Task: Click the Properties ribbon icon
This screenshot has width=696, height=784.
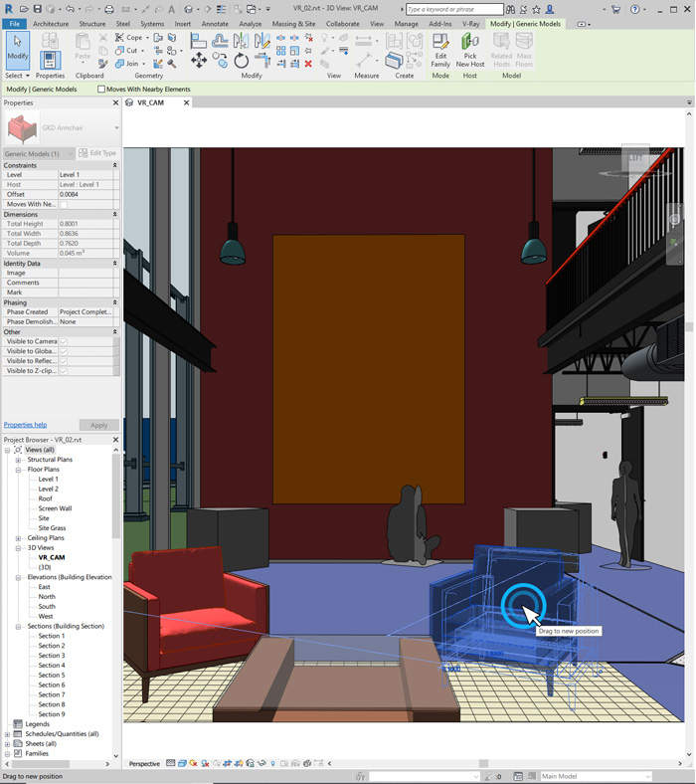Action: (x=50, y=62)
